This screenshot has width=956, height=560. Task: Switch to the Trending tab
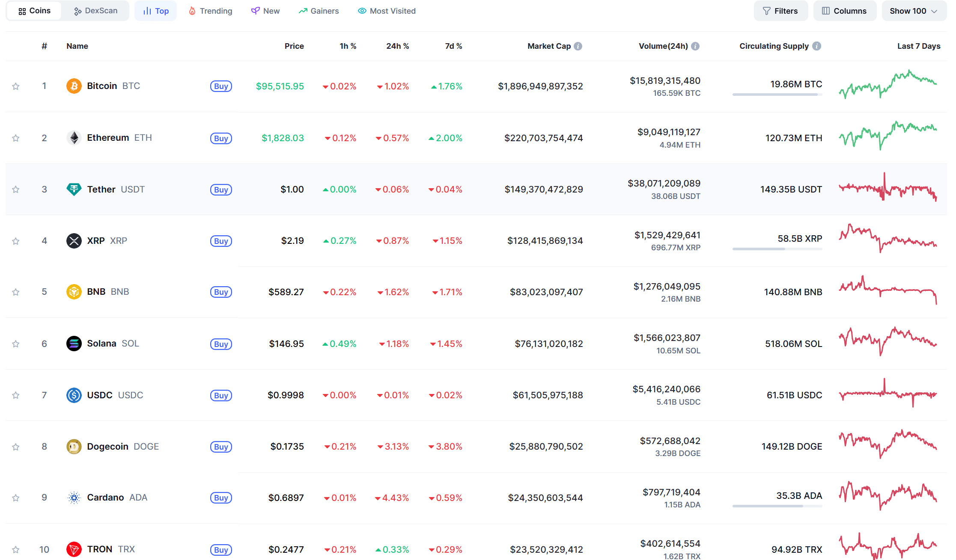(210, 11)
